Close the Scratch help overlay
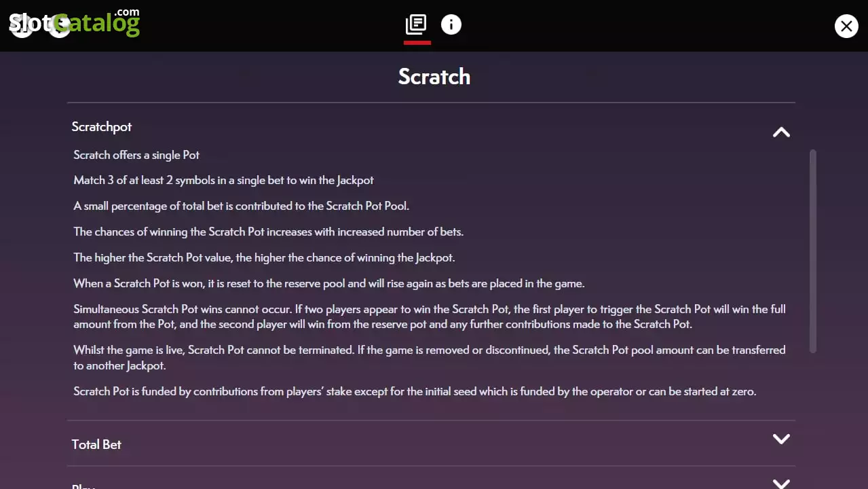This screenshot has height=489, width=868. point(846,26)
